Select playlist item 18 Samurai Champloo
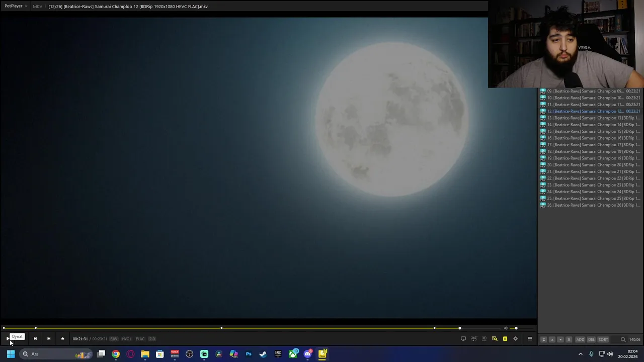Image resolution: width=644 pixels, height=362 pixels. tap(590, 151)
